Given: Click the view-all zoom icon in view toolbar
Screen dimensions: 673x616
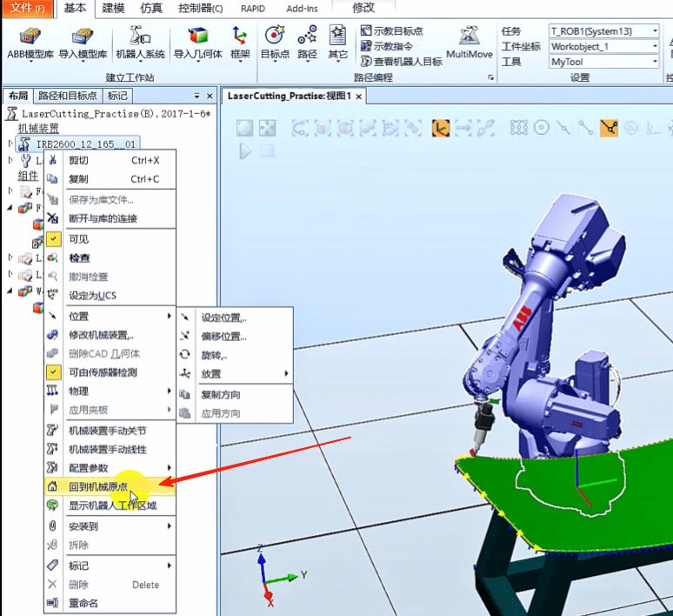Looking at the screenshot, I should pyautogui.click(x=268, y=128).
